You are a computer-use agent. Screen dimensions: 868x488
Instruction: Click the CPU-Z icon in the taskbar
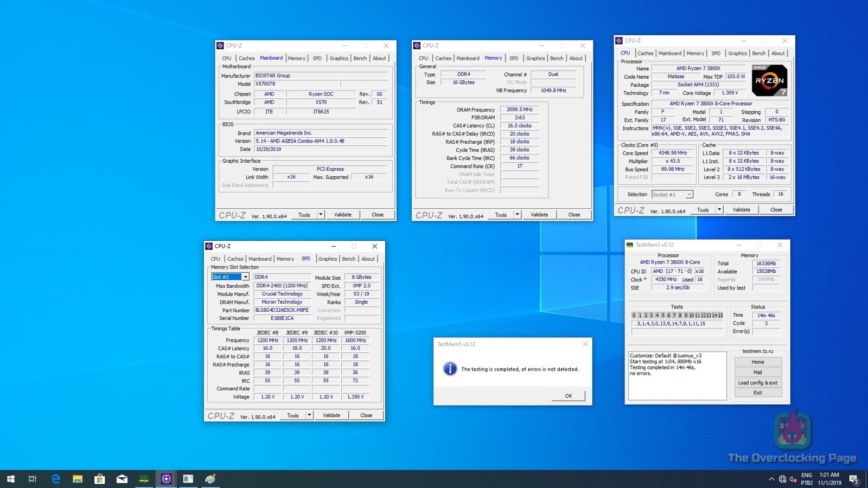(166, 479)
